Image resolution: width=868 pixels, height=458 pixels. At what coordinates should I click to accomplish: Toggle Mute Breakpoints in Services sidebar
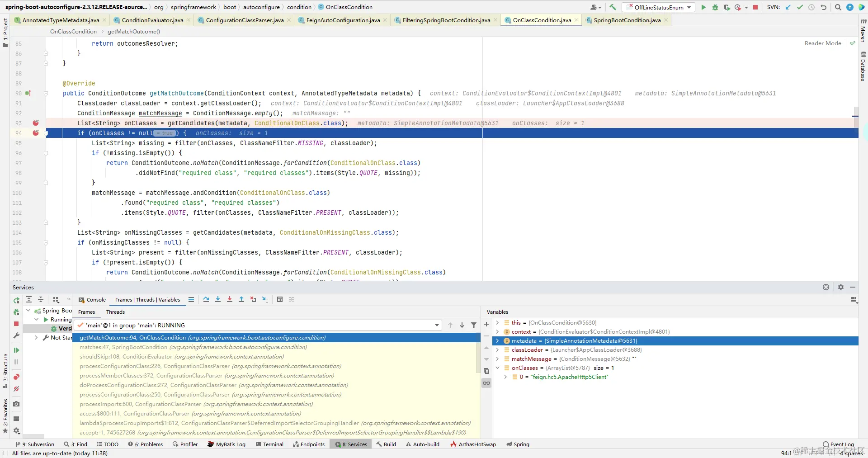pyautogui.click(x=16, y=389)
